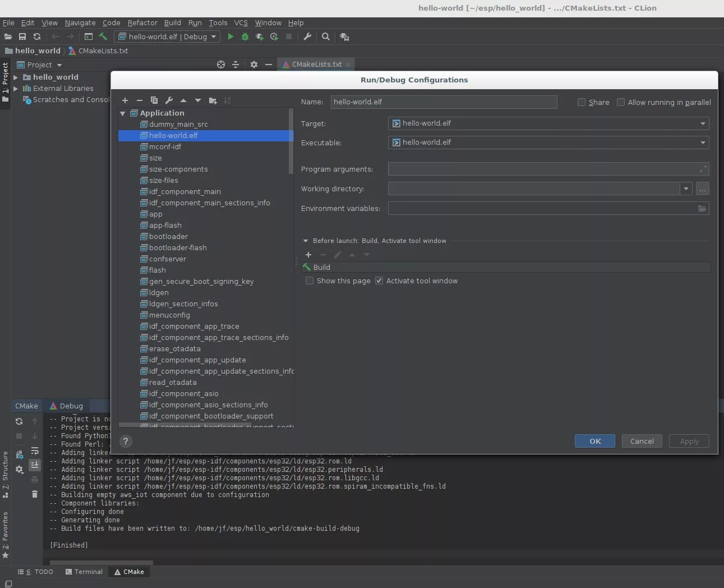Click the Search Everywhere magnifier icon
This screenshot has height=588, width=724.
tap(326, 36)
